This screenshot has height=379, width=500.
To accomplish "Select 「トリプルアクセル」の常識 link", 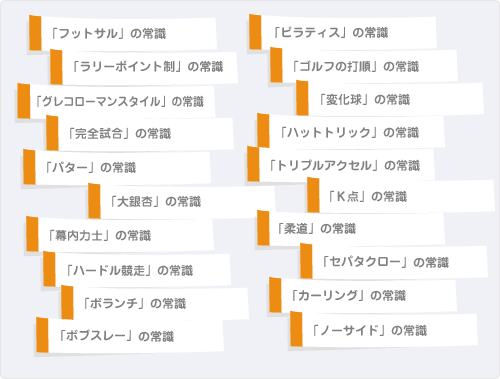I will (344, 165).
